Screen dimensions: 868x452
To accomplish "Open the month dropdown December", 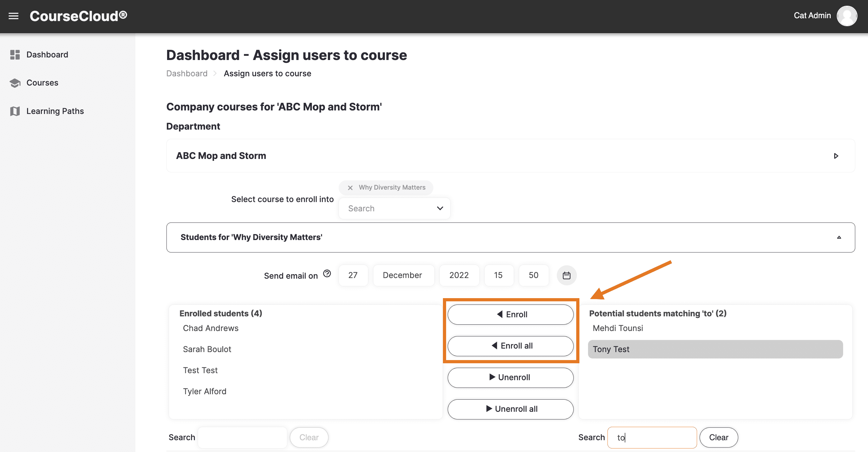I will 403,275.
